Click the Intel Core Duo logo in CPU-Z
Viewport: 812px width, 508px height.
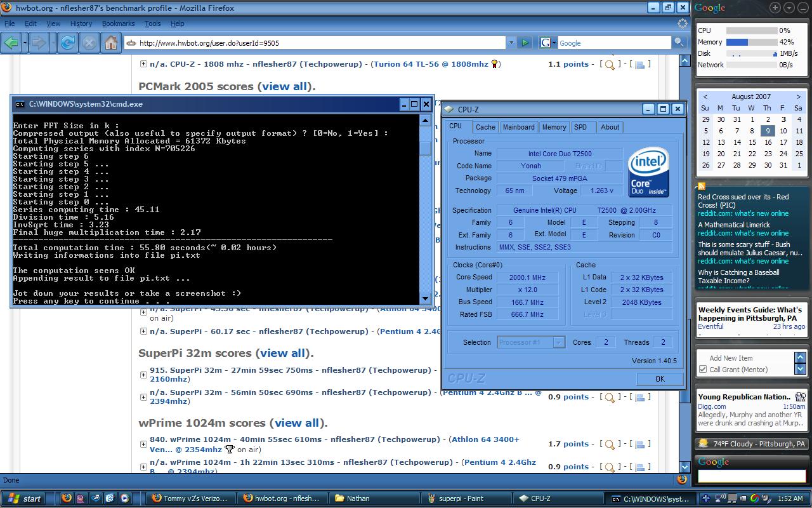(x=648, y=172)
